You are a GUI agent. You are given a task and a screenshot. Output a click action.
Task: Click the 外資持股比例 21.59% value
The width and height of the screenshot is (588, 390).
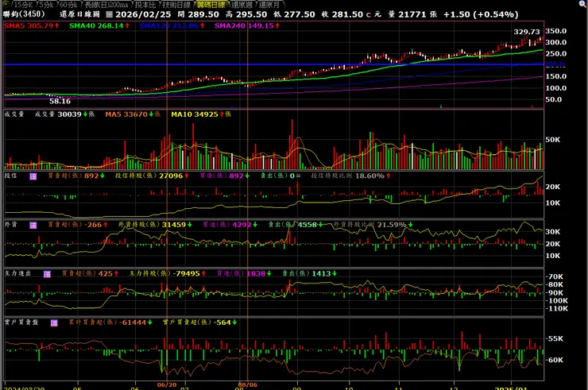click(373, 225)
